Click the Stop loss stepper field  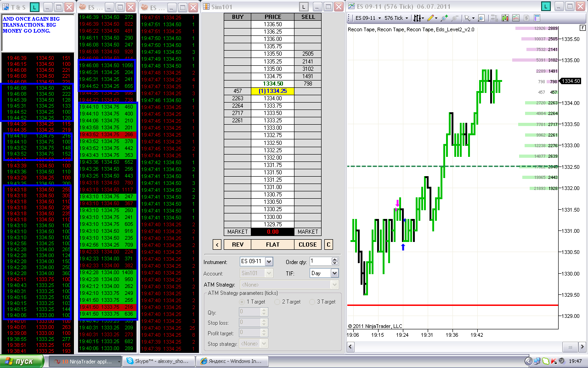coord(253,322)
